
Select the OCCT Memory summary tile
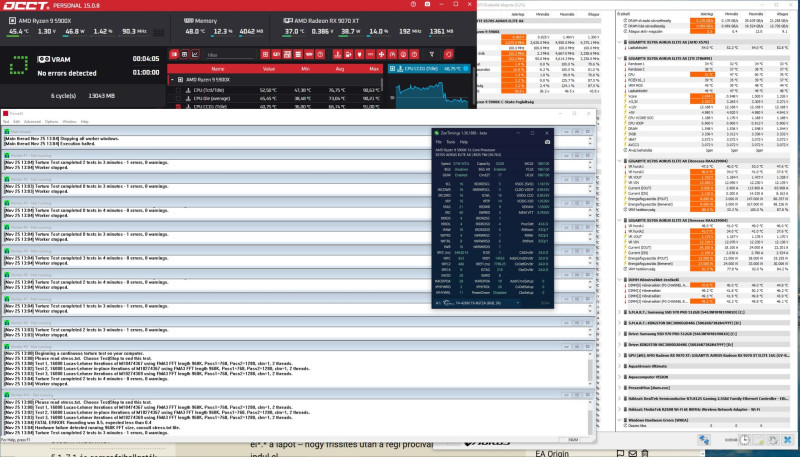point(224,27)
